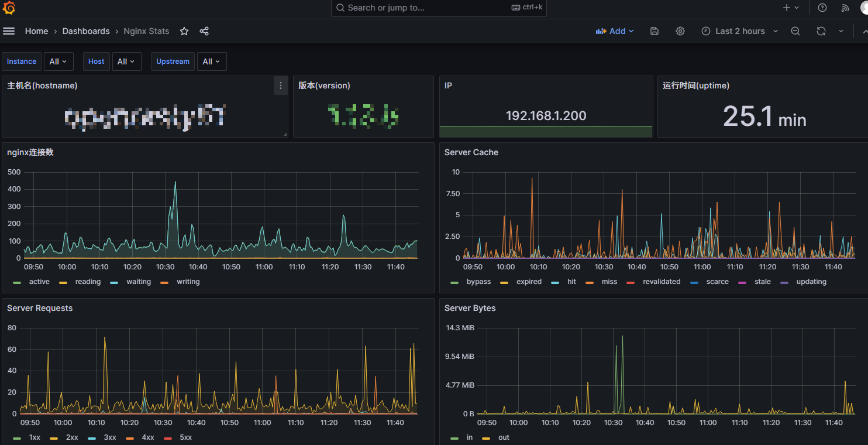The width and height of the screenshot is (868, 445).
Task: Click the 25.1 min uptime value
Action: [764, 117]
